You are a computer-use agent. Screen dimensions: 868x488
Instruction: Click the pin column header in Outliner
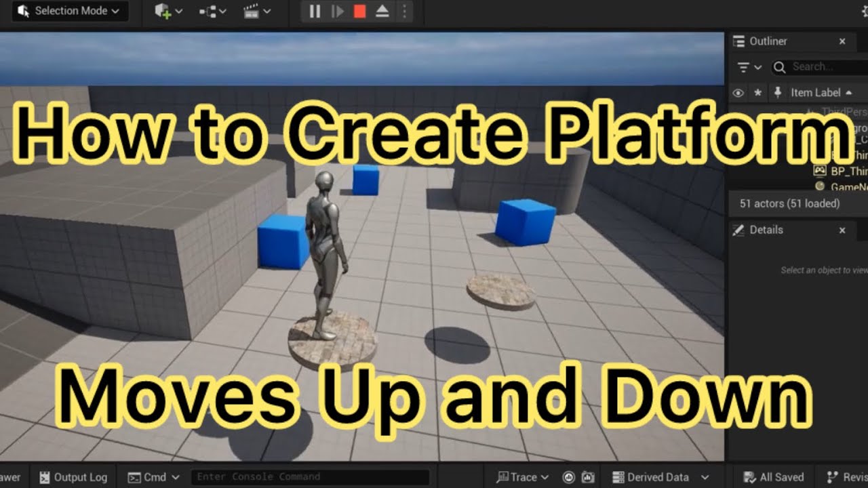(x=778, y=93)
